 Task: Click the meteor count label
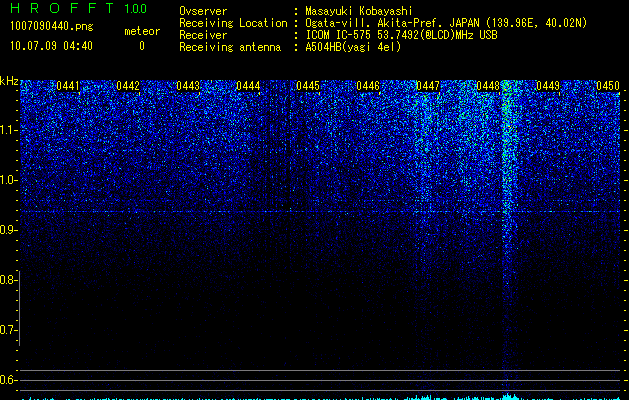coord(142,31)
